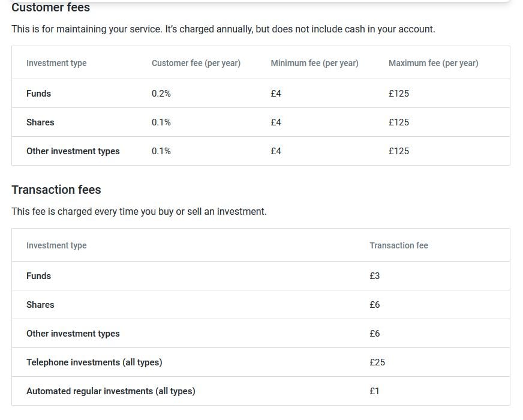Select Automated regular investments (all types) row
The width and height of the screenshot is (523, 420).
[x=261, y=391]
